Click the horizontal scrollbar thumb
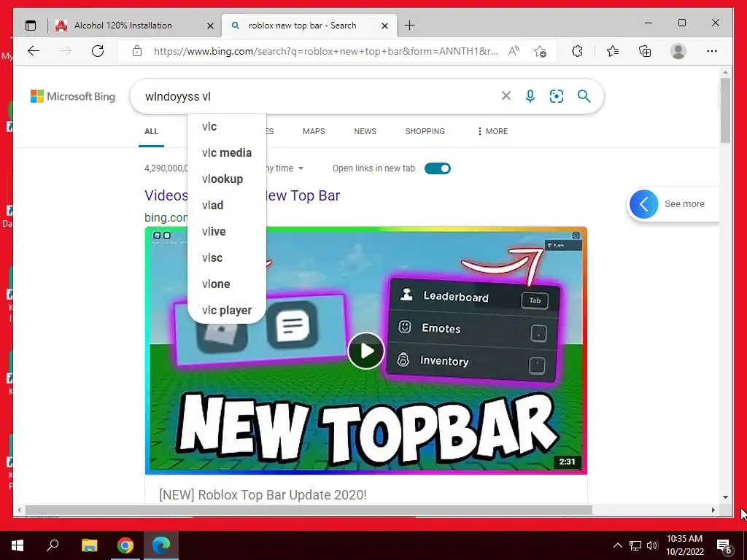 tap(309, 510)
